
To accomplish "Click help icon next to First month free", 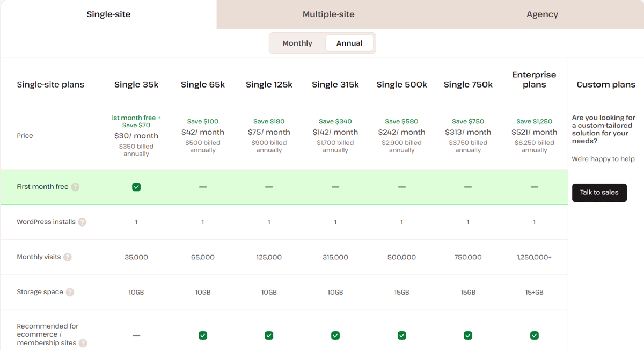I will 75,187.
